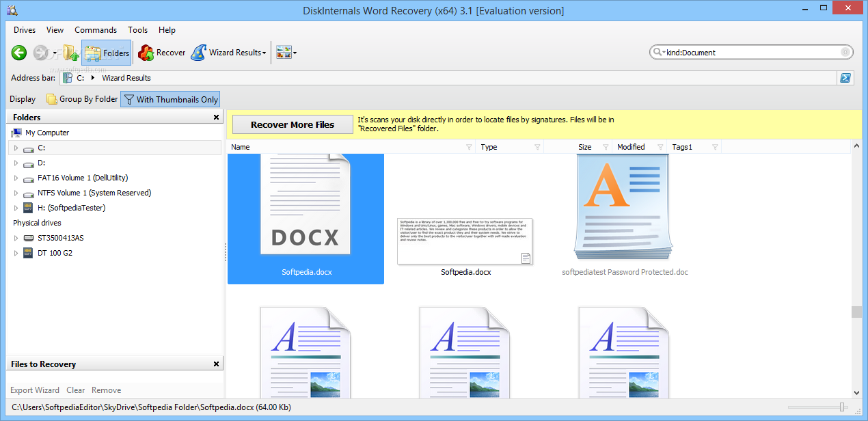Open the Forward history dropdown arrow
The image size is (868, 421).
[55, 53]
